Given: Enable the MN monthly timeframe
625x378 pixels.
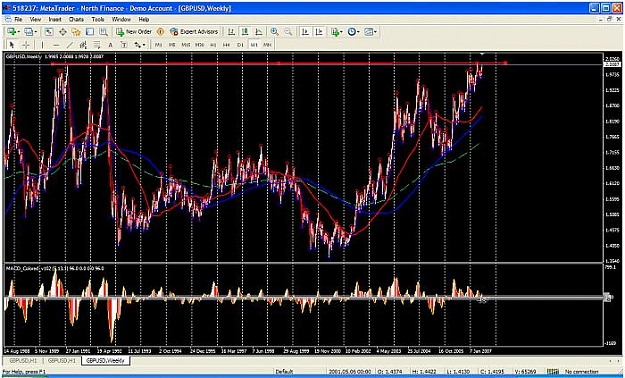Looking at the screenshot, I should coord(267,45).
